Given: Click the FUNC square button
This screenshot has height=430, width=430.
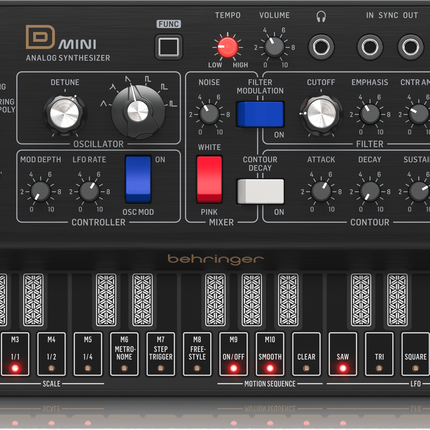Looking at the screenshot, I should (169, 47).
